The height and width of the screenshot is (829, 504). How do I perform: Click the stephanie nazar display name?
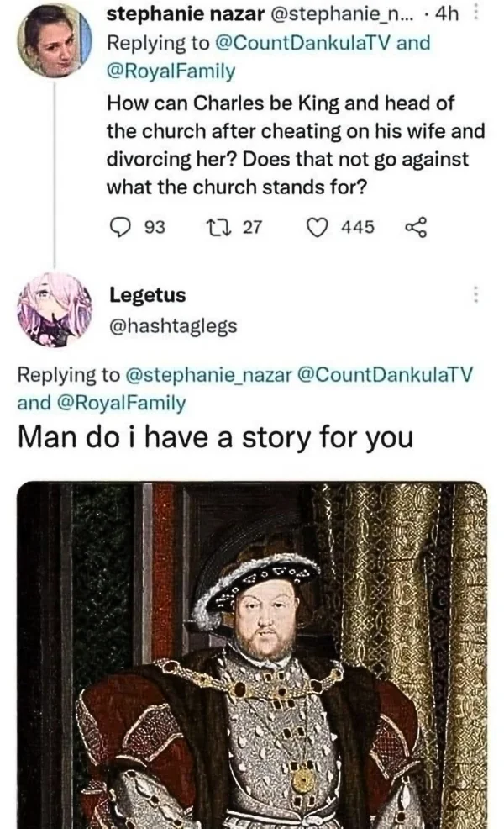(x=186, y=15)
